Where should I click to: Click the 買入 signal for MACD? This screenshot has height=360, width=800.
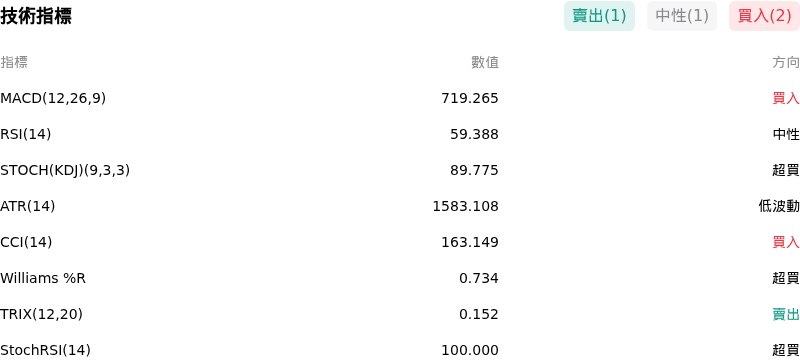click(786, 98)
